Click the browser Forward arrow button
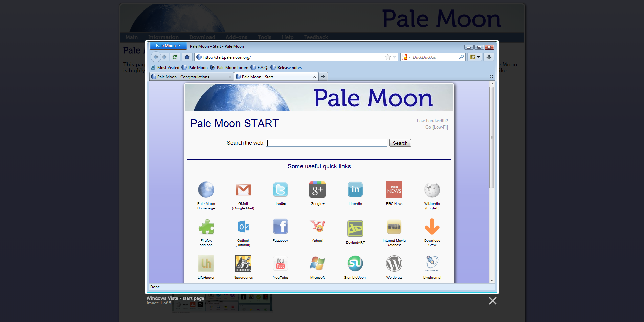Screen dimensions: 644x322 (164, 57)
